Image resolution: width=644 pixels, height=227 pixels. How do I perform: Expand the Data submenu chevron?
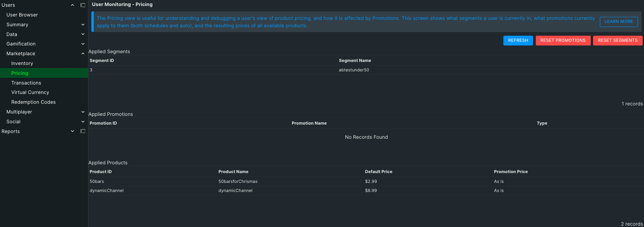pyautogui.click(x=83, y=34)
